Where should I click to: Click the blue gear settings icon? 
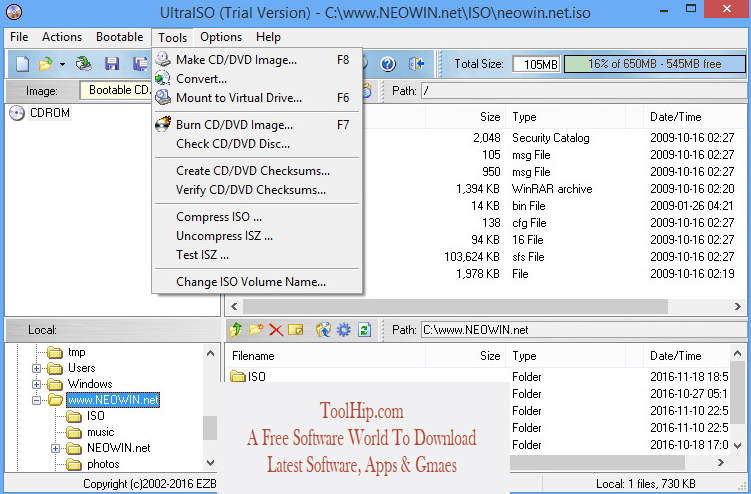click(x=344, y=330)
